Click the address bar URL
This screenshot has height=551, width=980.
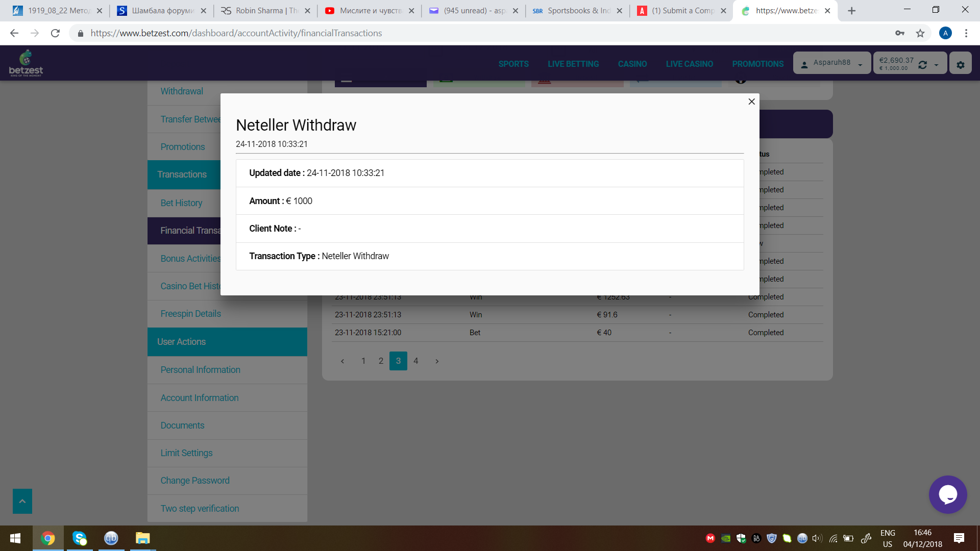point(236,33)
